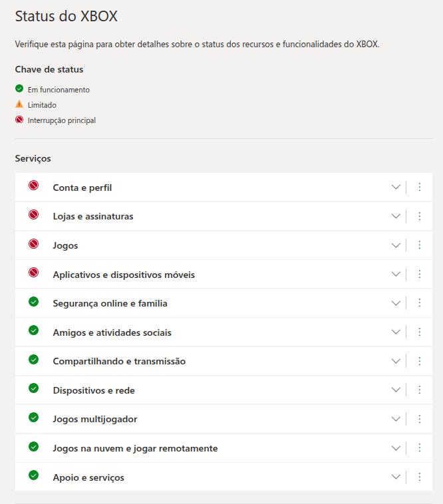Open more options for Aplicativos e dispositivos móveis
443x504 pixels.
pos(420,274)
